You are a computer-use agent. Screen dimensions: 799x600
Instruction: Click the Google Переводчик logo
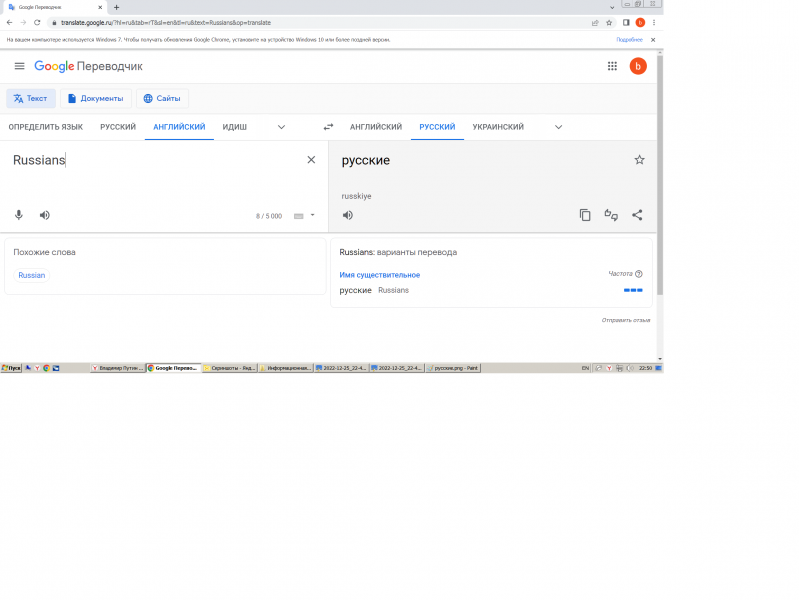tap(88, 66)
